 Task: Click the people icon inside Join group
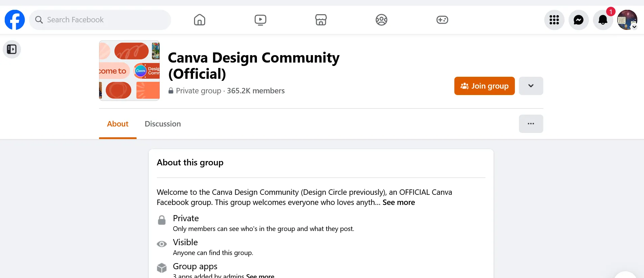464,86
